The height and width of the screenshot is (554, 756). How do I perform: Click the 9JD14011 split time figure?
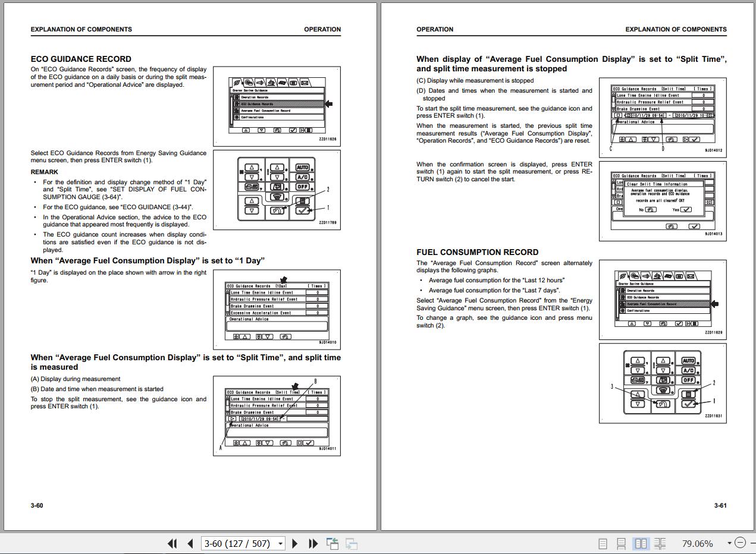tap(277, 415)
